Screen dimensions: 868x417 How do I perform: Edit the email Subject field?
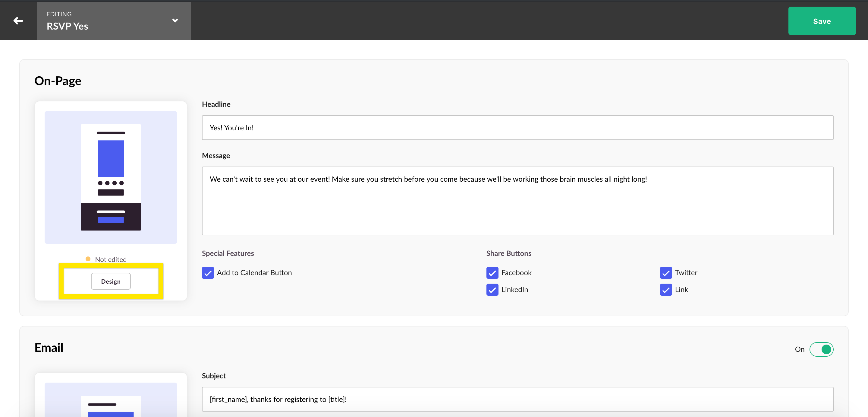[517, 399]
